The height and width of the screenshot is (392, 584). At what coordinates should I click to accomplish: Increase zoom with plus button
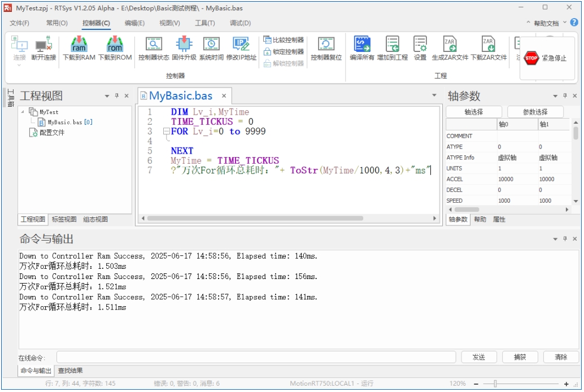(x=566, y=384)
